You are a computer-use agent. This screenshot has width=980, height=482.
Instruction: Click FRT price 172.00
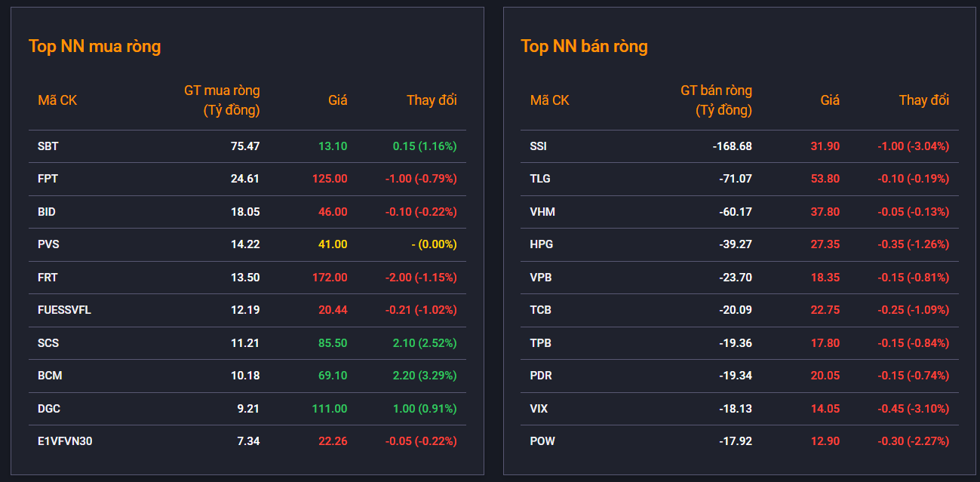pyautogui.click(x=330, y=278)
